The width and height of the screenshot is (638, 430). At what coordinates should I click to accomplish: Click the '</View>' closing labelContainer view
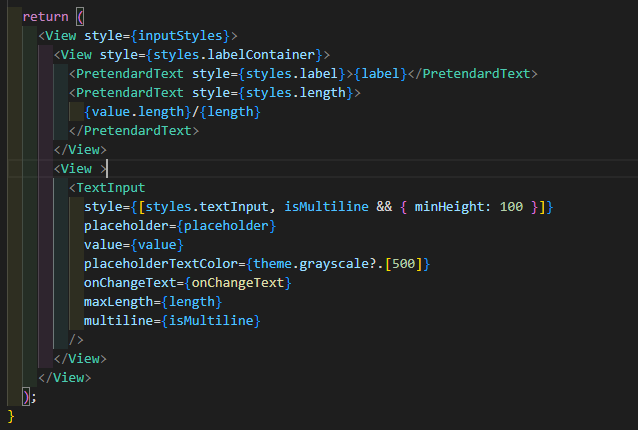click(x=80, y=150)
